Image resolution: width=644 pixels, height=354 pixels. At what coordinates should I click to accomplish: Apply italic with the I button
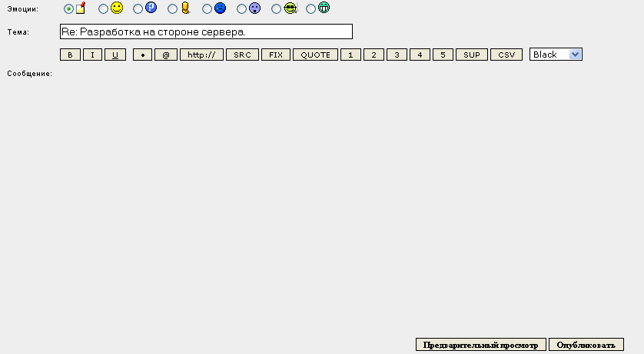[x=92, y=55]
